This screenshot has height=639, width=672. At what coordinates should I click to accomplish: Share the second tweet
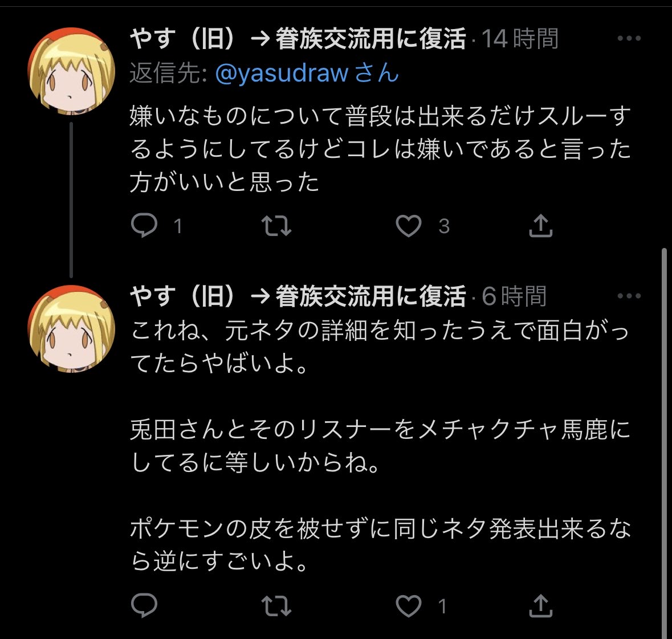click(541, 605)
